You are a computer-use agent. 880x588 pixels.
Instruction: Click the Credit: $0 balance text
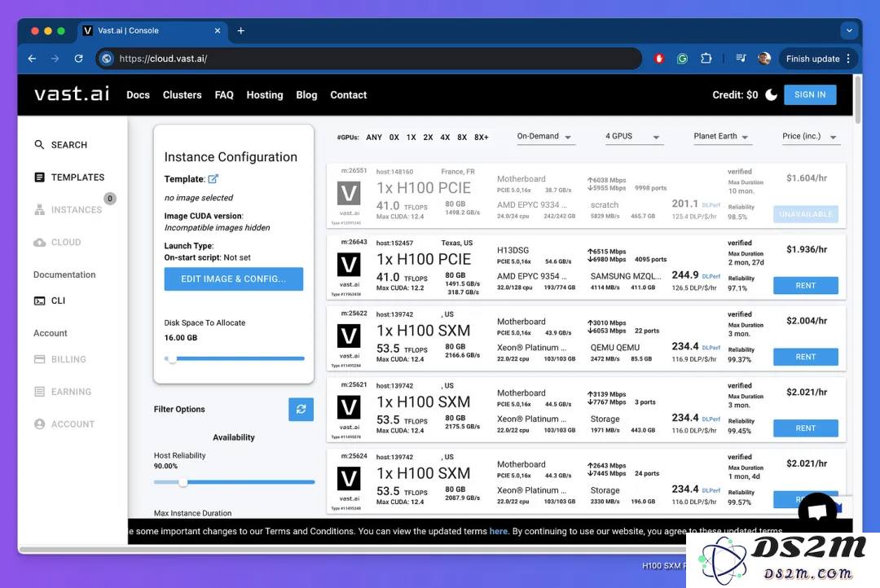(x=735, y=94)
